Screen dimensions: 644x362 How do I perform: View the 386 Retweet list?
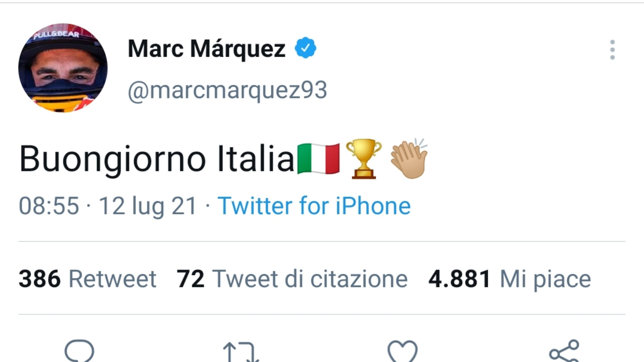pyautogui.click(x=87, y=278)
